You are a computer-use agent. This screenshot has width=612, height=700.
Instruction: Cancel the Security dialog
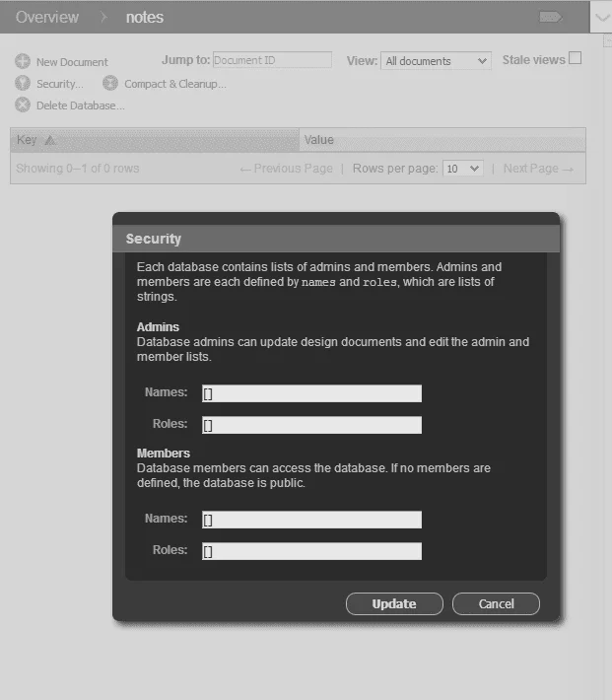(496, 603)
